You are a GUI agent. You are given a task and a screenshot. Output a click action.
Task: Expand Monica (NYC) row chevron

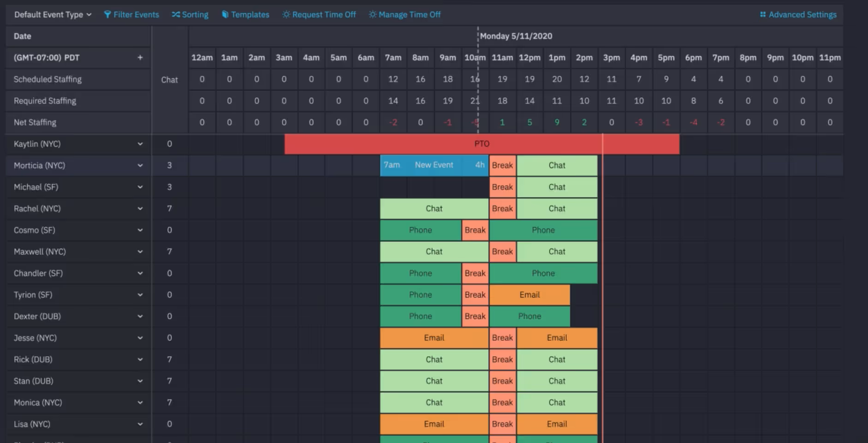click(x=140, y=402)
